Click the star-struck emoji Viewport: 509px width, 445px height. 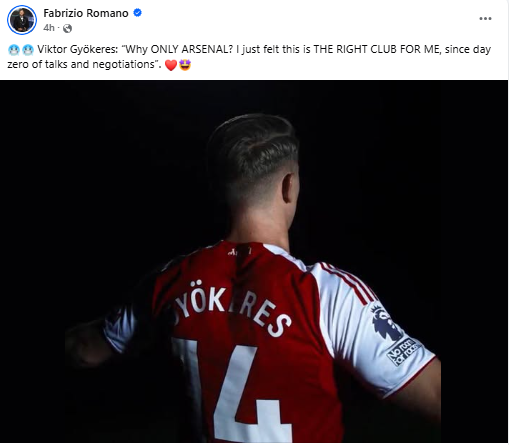tap(185, 65)
